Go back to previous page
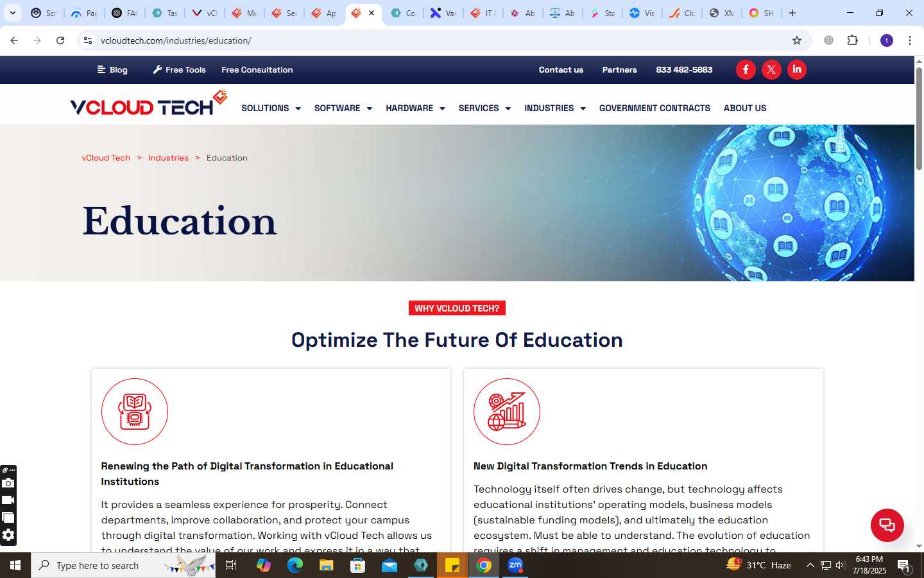This screenshot has width=924, height=578. (x=14, y=40)
